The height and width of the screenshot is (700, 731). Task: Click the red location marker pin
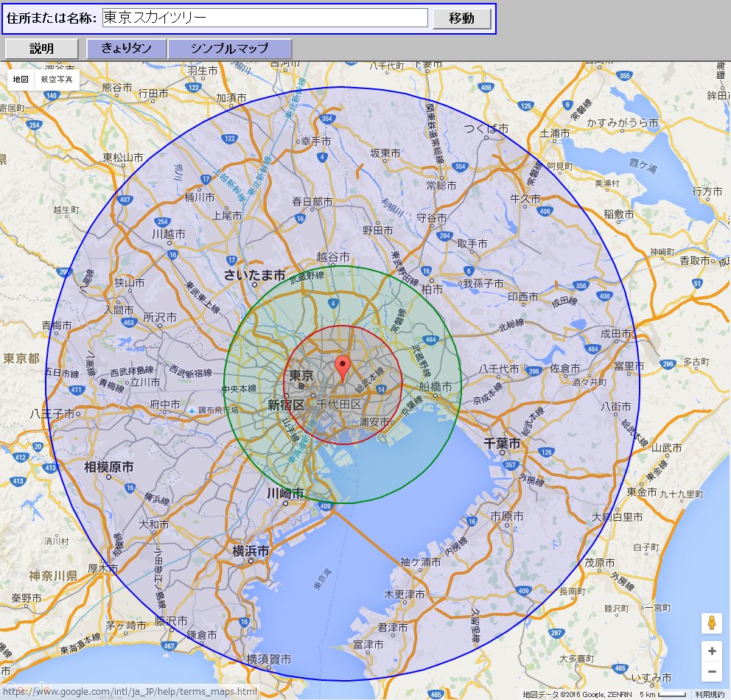tap(342, 366)
